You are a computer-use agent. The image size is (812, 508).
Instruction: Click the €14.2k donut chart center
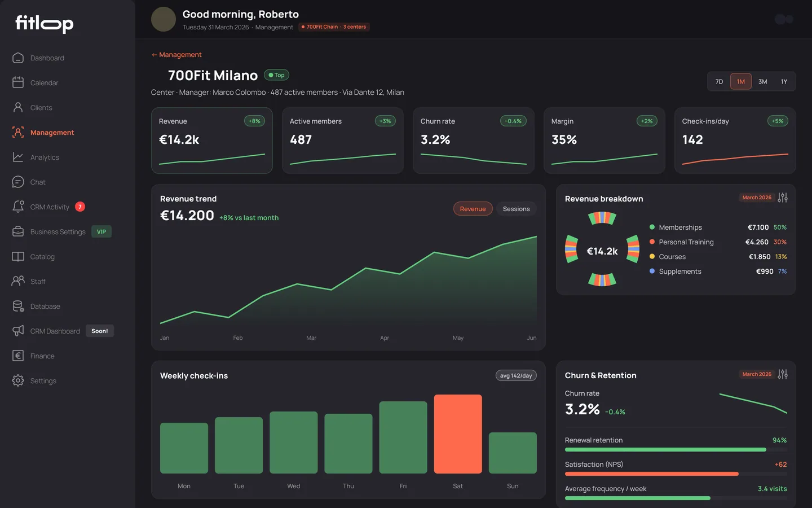pyautogui.click(x=602, y=251)
